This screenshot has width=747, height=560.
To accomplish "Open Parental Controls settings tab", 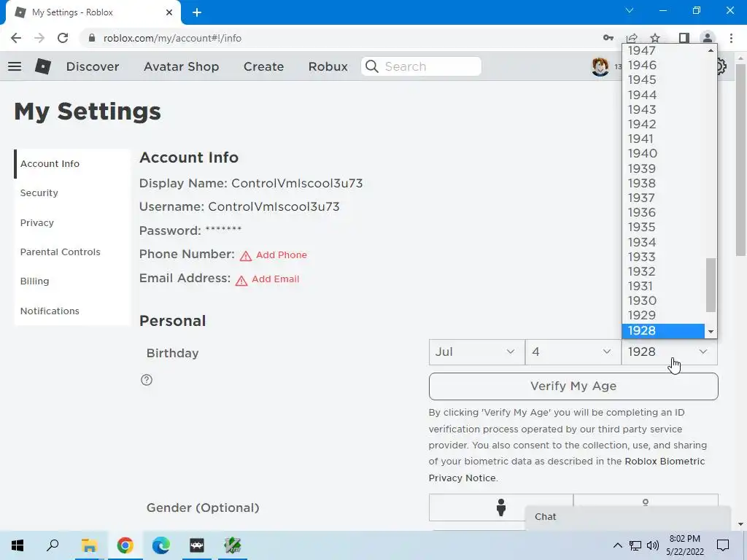I will point(72,252).
